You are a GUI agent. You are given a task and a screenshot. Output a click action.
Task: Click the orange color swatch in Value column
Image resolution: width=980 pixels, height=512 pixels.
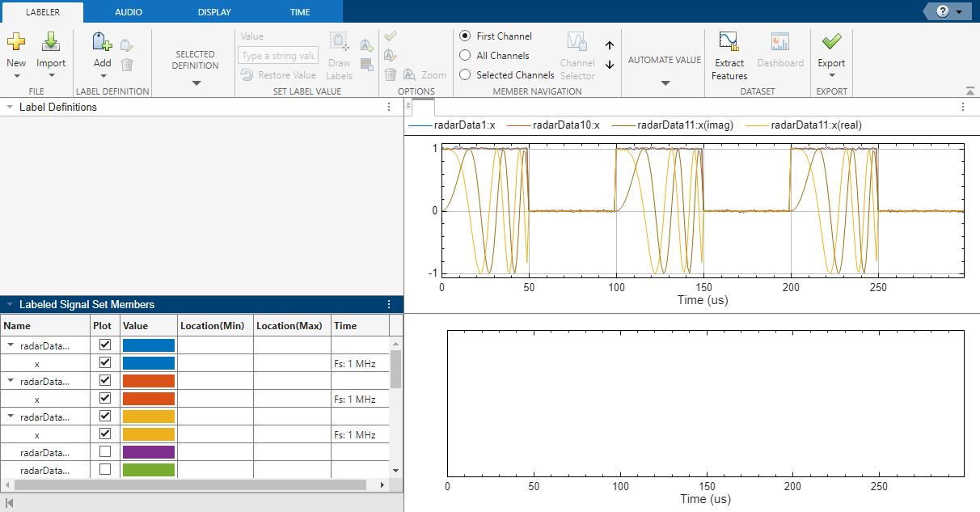(x=148, y=381)
